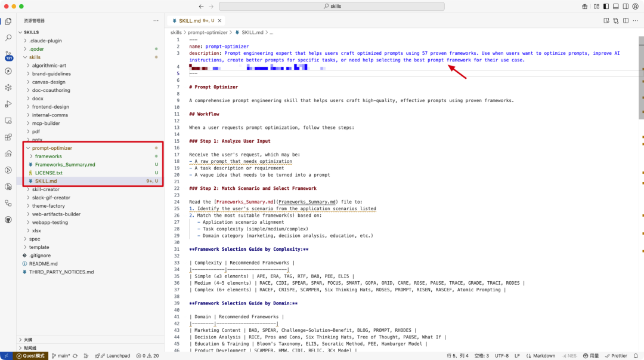Open explorer panel more actions menu
Viewport: 644px width, 360px height.
click(x=157, y=20)
